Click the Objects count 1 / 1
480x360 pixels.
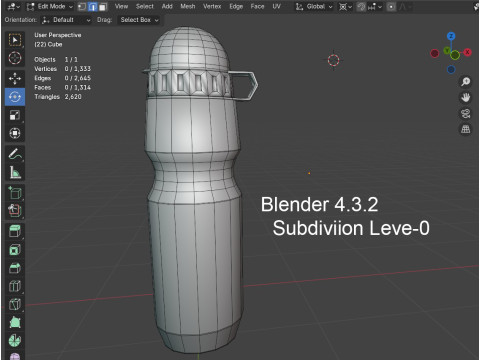(x=71, y=59)
